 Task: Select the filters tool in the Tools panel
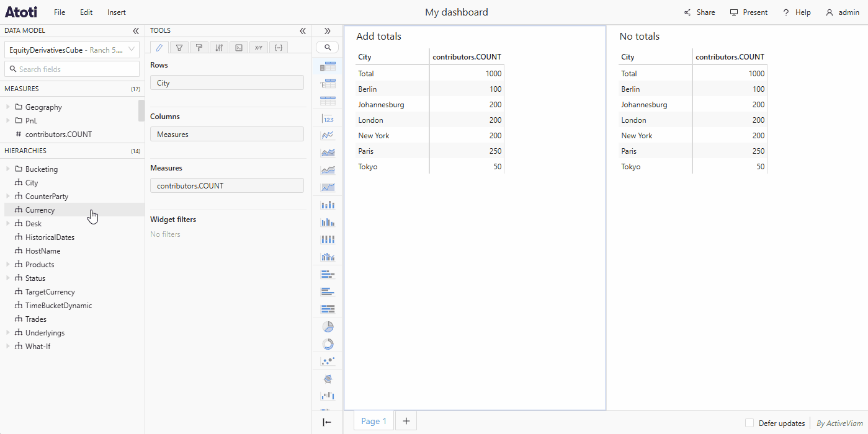[x=179, y=46]
